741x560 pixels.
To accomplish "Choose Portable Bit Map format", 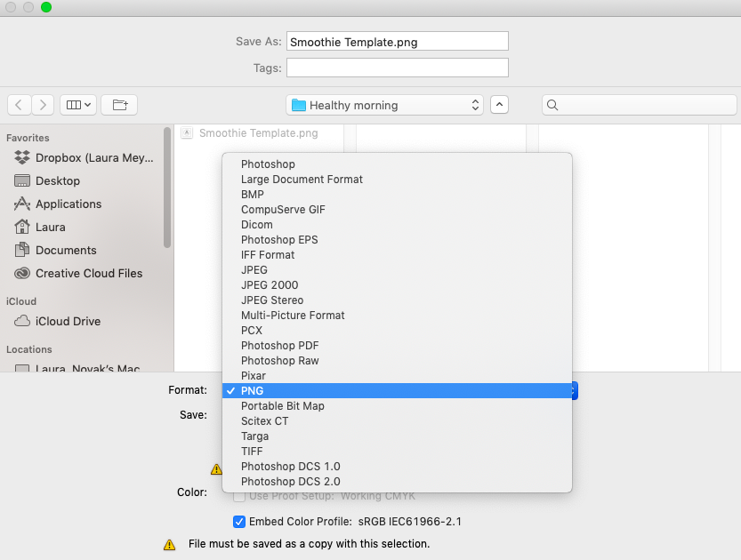I will (x=397, y=406).
